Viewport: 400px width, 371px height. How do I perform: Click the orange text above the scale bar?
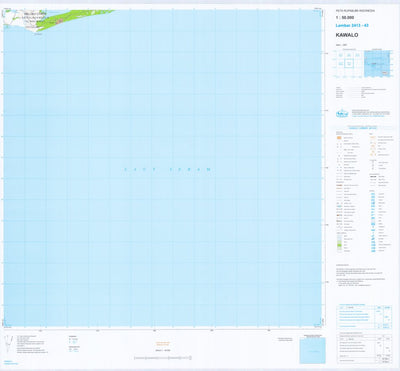(x=163, y=344)
